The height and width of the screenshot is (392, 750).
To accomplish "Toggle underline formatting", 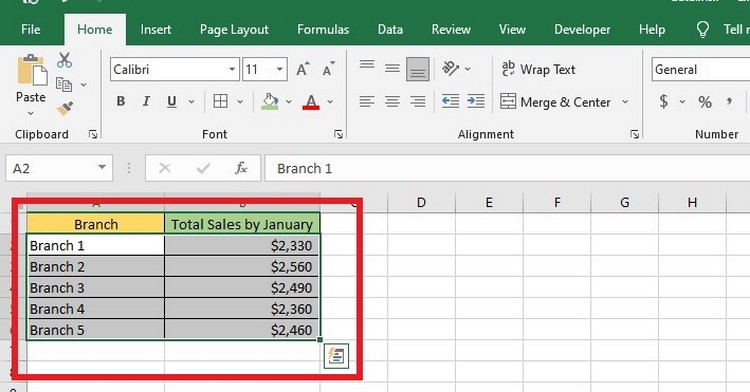I will [x=172, y=101].
